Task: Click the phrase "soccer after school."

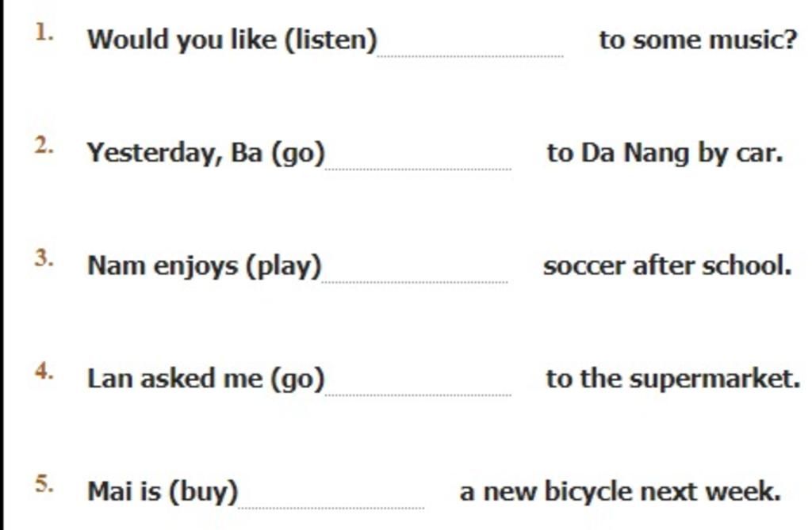Action: tap(667, 265)
